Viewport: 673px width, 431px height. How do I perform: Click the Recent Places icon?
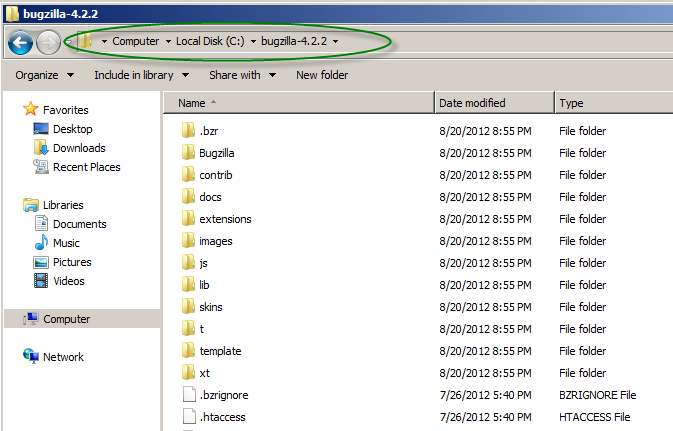41,167
